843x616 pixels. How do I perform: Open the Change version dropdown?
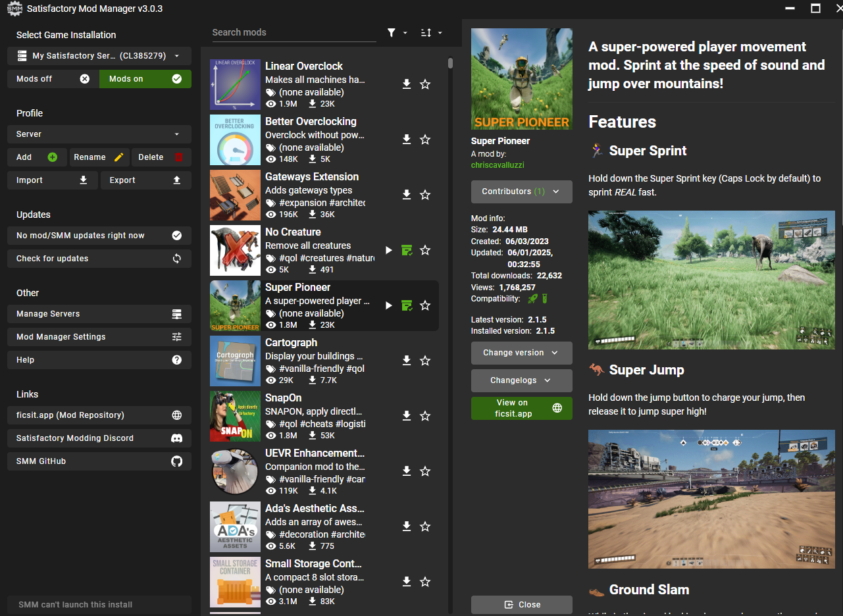pyautogui.click(x=522, y=353)
